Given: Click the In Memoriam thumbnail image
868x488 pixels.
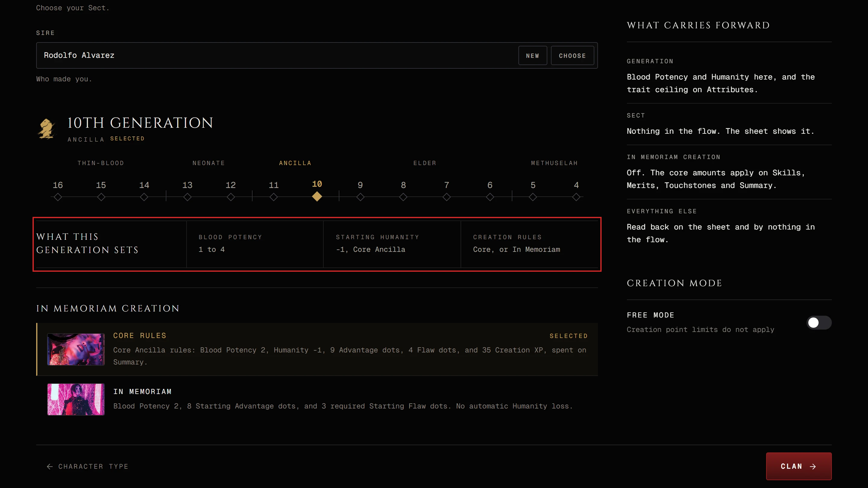Looking at the screenshot, I should click(76, 399).
